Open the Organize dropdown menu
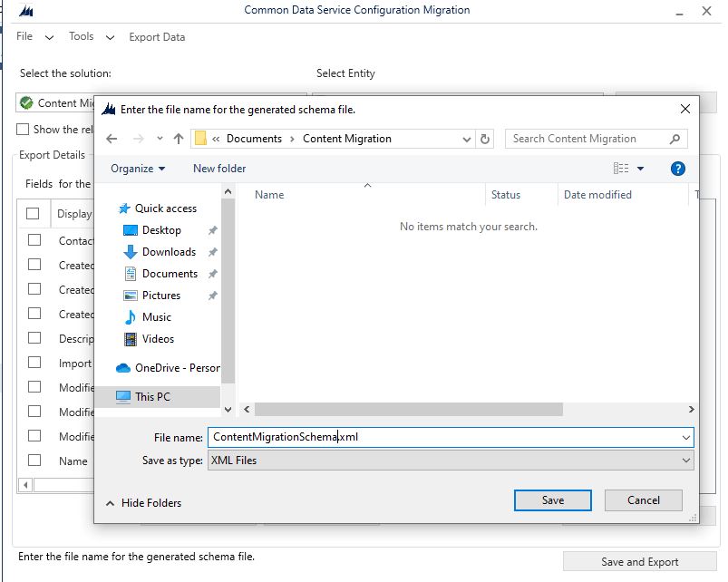Screen dimensions: 728x582 click(138, 169)
